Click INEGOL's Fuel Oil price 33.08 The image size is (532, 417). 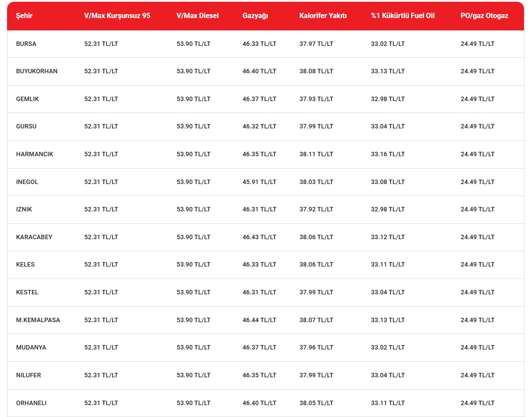pos(388,182)
